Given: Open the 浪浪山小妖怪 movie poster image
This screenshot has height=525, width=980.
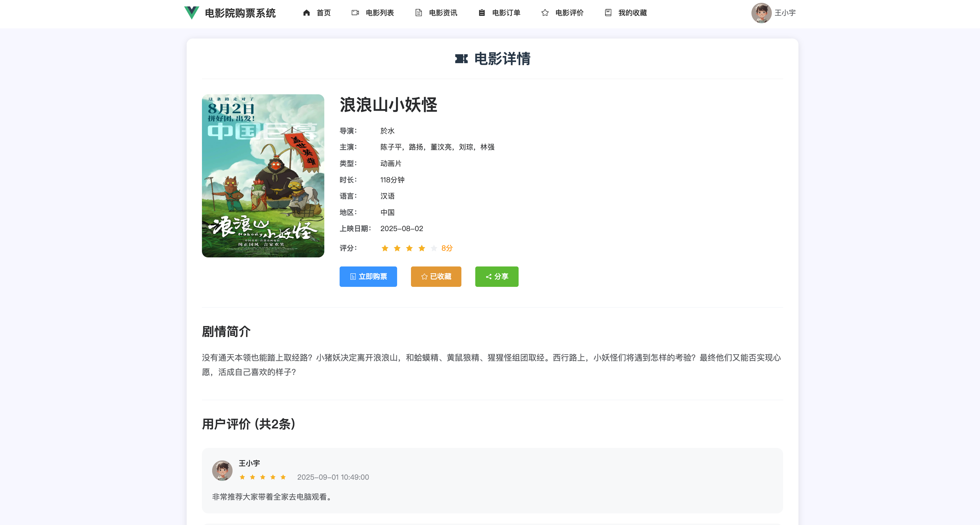Looking at the screenshot, I should (263, 176).
